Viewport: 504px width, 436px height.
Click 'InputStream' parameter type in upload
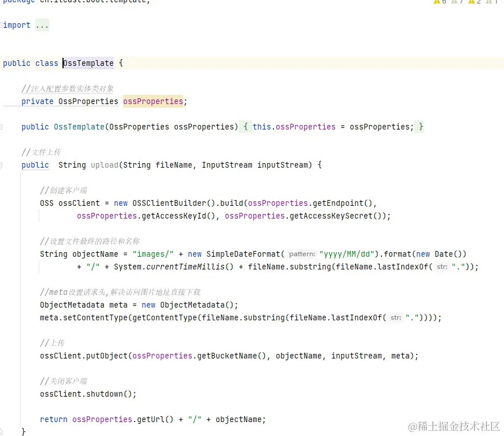coord(227,165)
